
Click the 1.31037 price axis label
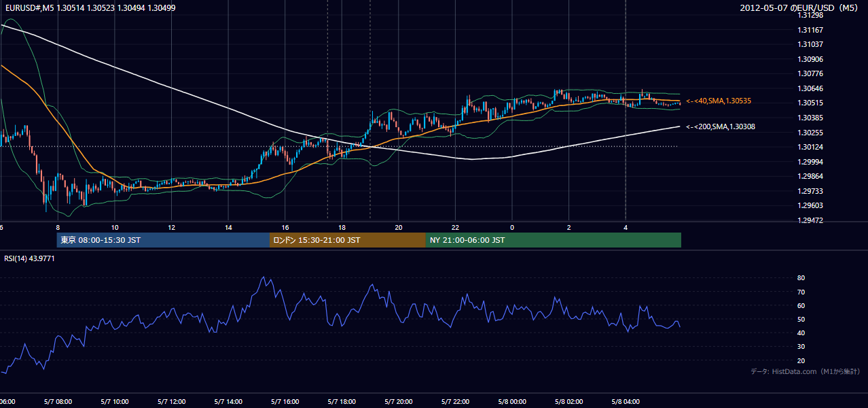811,44
